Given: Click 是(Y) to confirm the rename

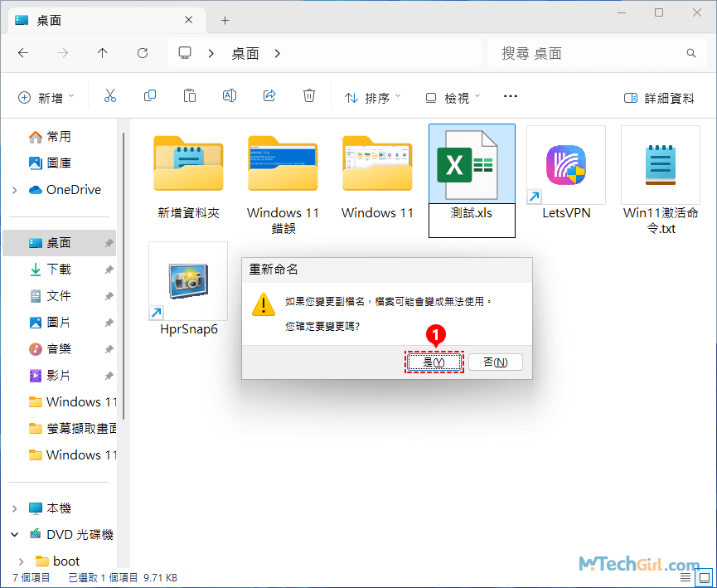Looking at the screenshot, I should pyautogui.click(x=434, y=362).
